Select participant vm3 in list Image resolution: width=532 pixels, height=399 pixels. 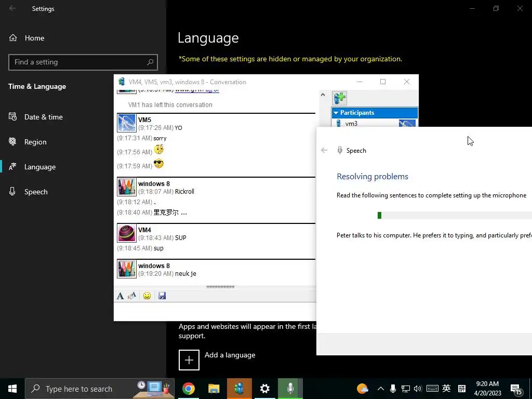(351, 124)
